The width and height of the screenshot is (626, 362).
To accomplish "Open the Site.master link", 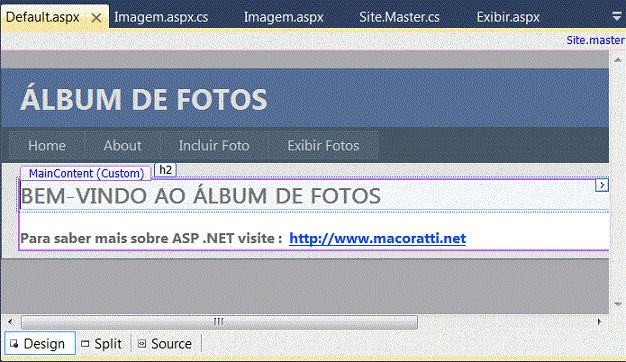I will coord(595,40).
